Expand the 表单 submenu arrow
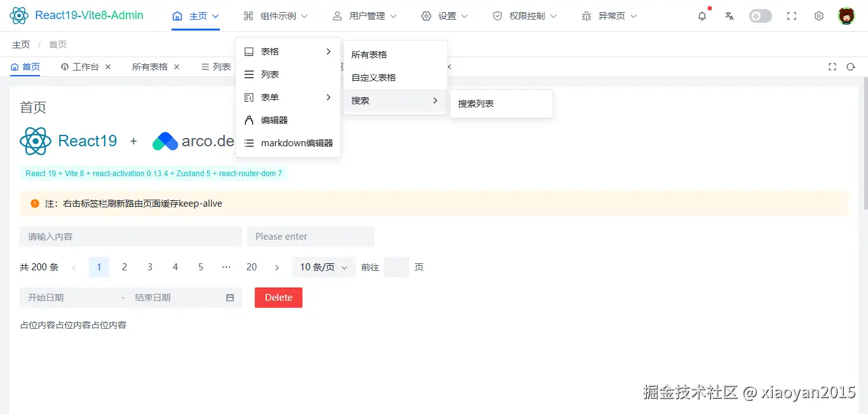 pos(329,97)
